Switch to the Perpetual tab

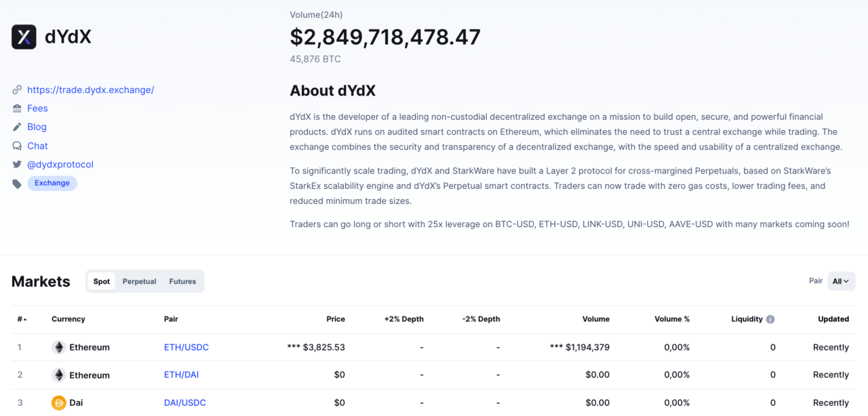139,281
